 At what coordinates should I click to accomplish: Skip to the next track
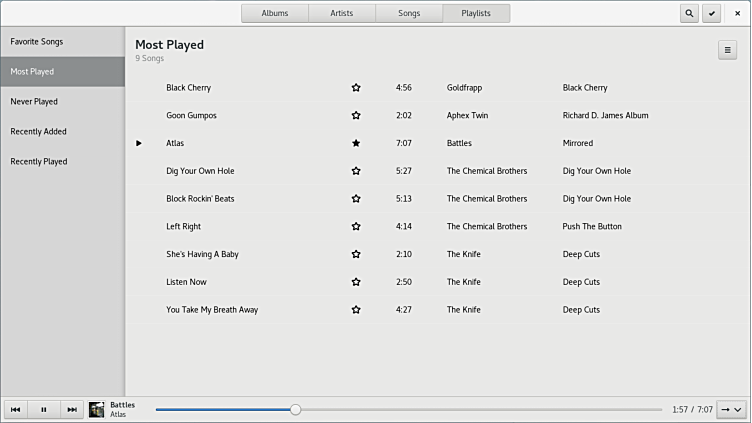(x=71, y=409)
